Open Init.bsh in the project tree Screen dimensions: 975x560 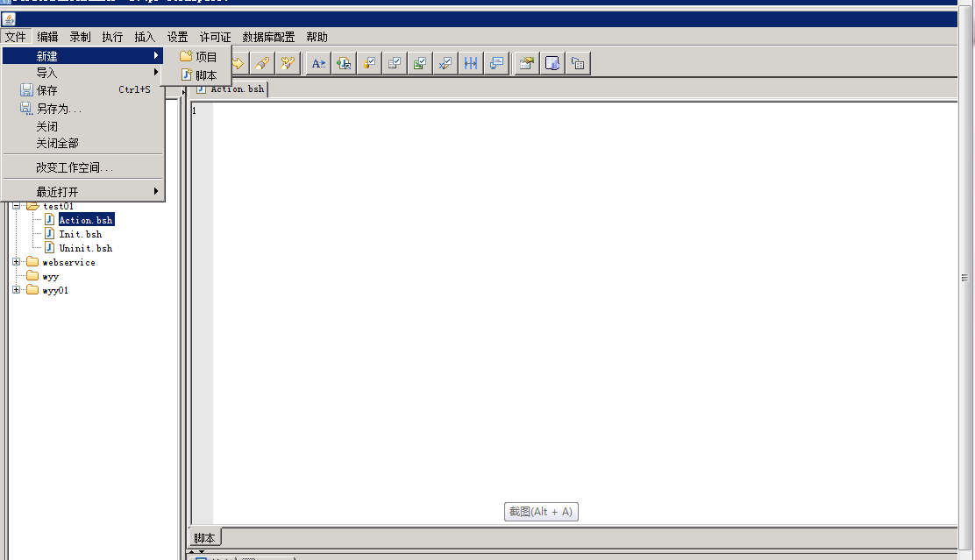pyautogui.click(x=80, y=234)
